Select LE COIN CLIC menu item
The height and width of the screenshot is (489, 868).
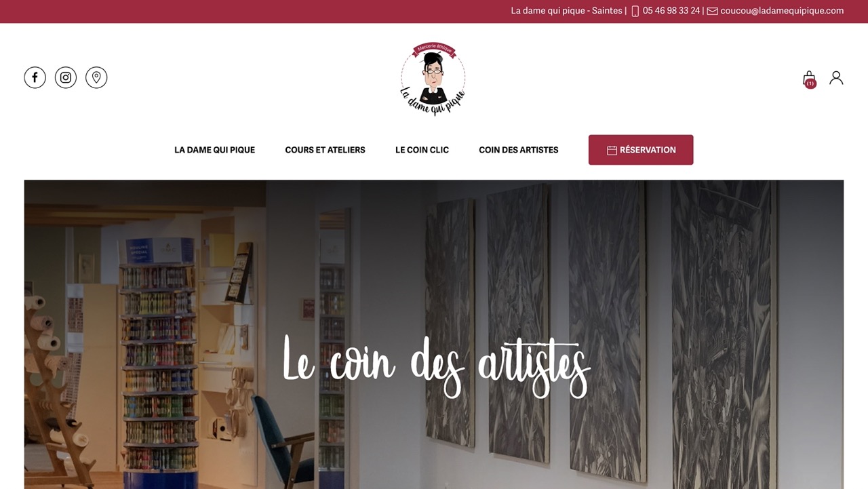[x=422, y=150]
